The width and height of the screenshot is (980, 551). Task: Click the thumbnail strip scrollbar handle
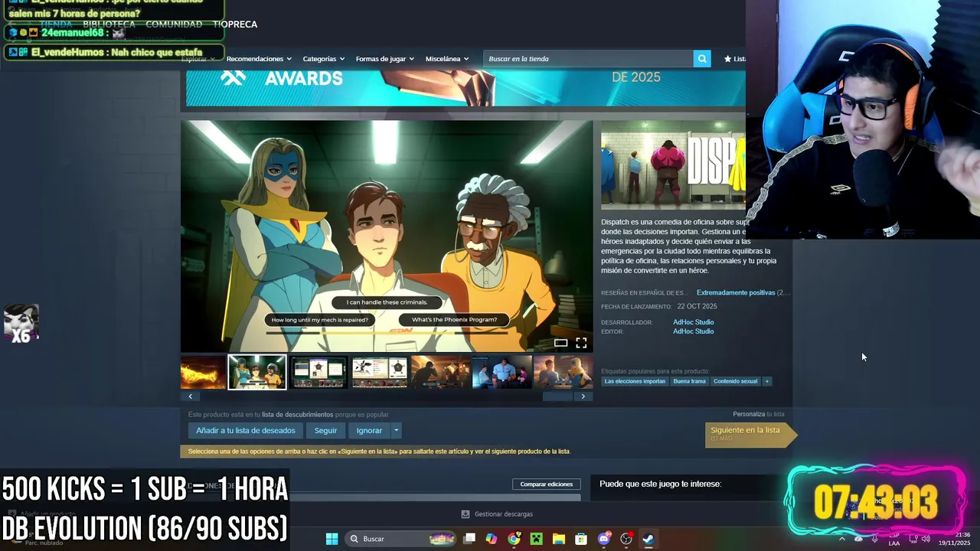coord(557,396)
